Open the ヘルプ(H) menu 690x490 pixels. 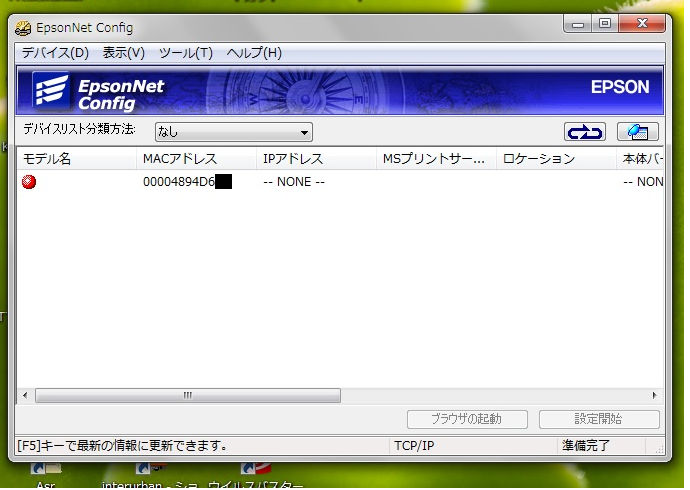pos(256,53)
